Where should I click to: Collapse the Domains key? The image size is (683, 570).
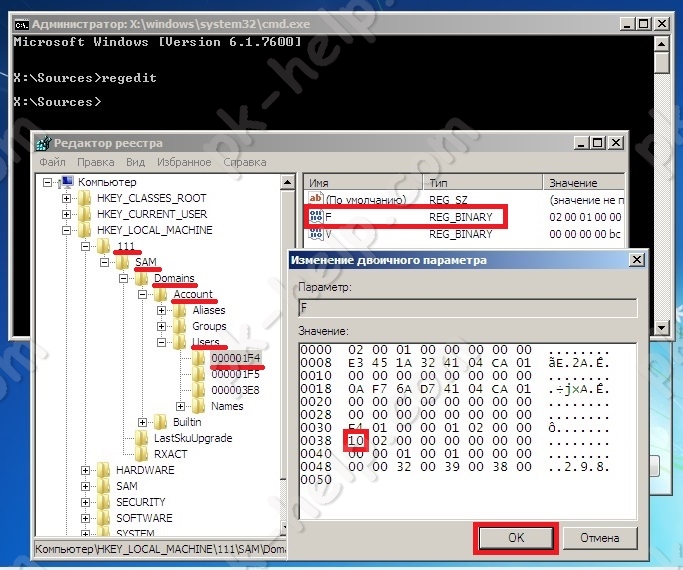click(x=124, y=278)
